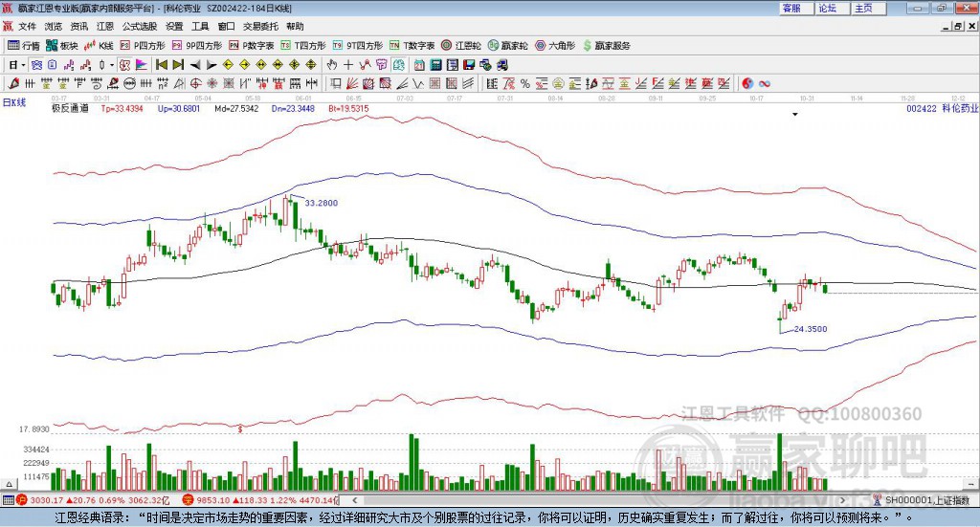Click the 33.2800 high price label
This screenshot has width=980, height=527.
(x=322, y=203)
